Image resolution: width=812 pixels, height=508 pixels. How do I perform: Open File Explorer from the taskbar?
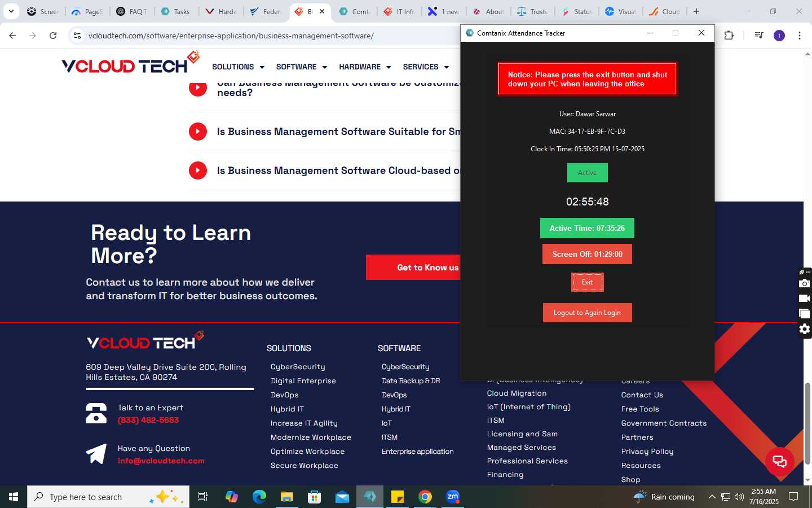point(287,497)
